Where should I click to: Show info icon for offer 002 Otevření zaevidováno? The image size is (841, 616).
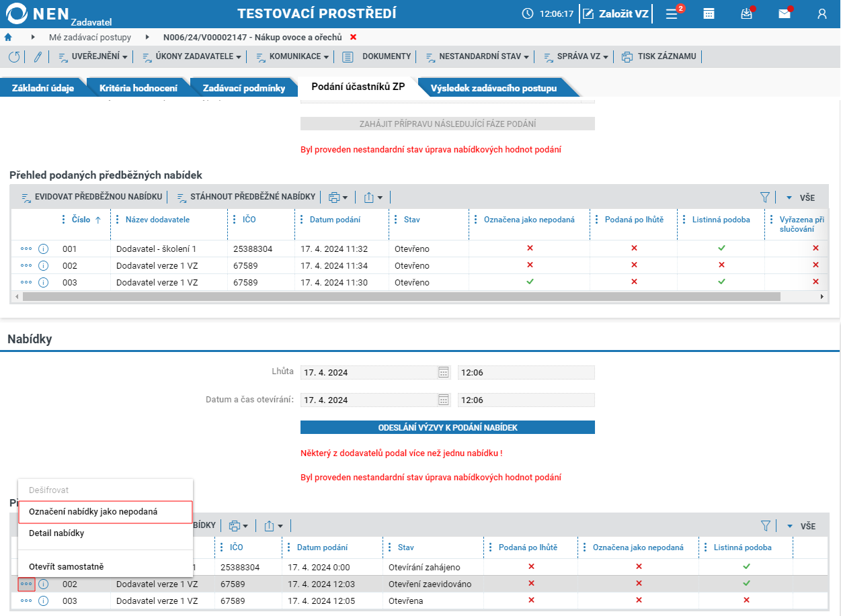[x=44, y=584]
